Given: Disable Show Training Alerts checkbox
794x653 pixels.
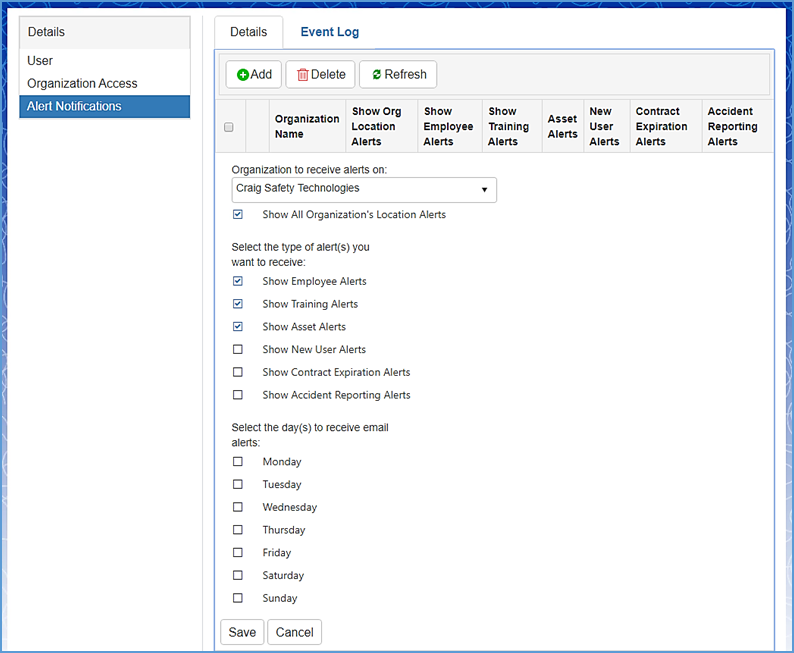Looking at the screenshot, I should tap(238, 304).
